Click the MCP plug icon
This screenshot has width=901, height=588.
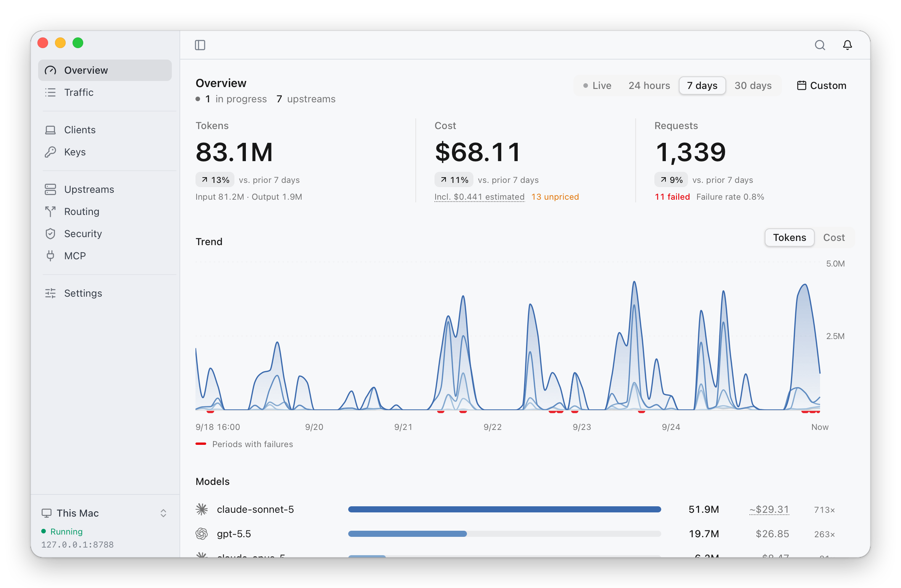pos(50,256)
